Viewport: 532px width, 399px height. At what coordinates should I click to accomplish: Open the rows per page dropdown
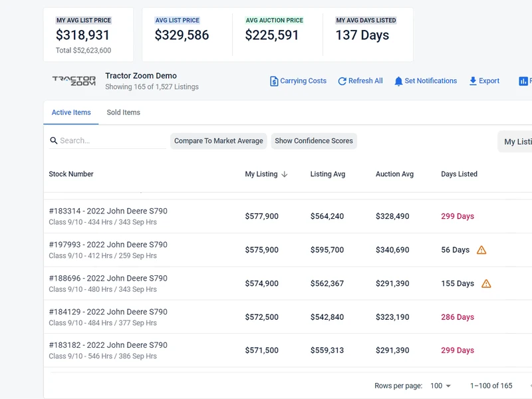(x=440, y=386)
